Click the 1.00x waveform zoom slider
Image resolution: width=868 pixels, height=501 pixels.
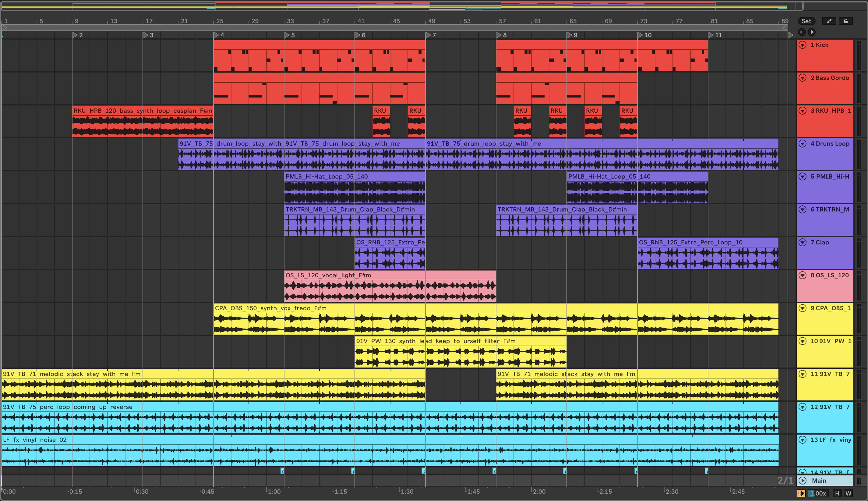click(817, 493)
